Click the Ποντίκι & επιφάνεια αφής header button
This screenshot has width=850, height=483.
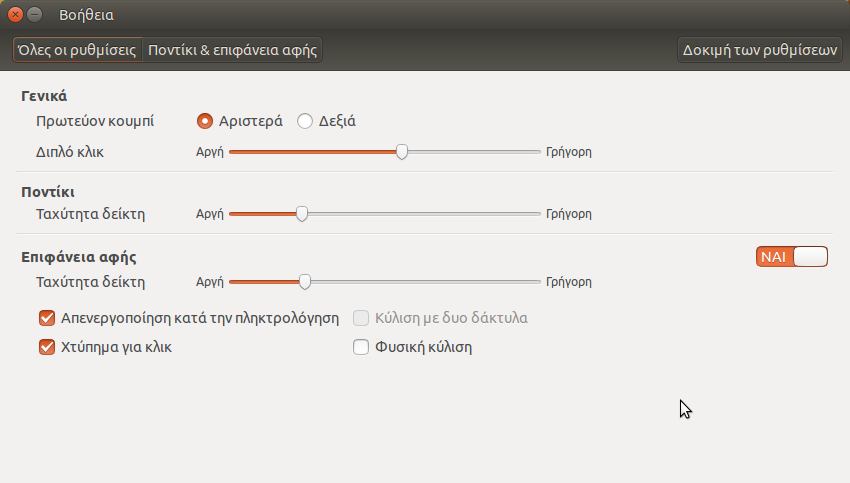(x=233, y=50)
